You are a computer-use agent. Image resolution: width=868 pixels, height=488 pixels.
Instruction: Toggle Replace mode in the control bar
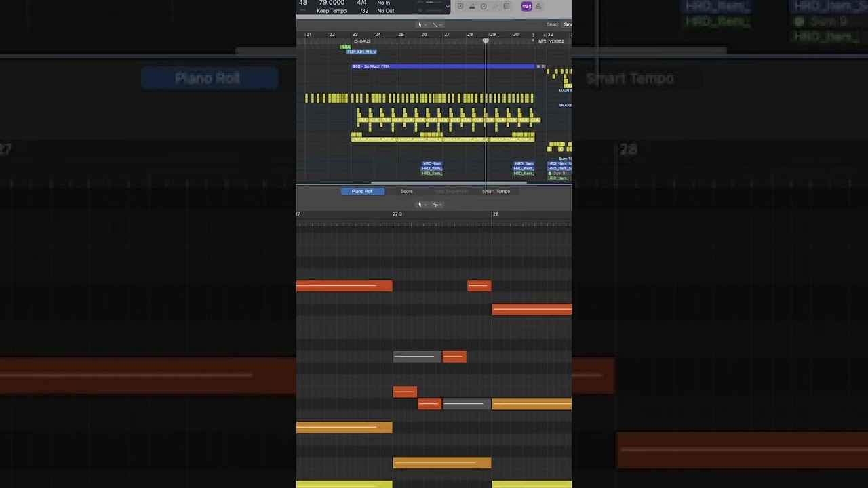[x=460, y=6]
